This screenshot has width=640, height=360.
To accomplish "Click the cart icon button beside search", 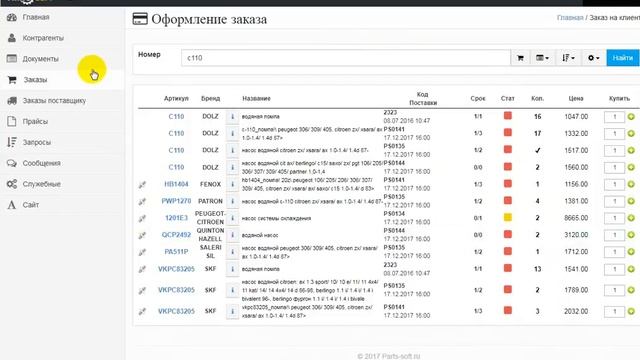I will (520, 58).
